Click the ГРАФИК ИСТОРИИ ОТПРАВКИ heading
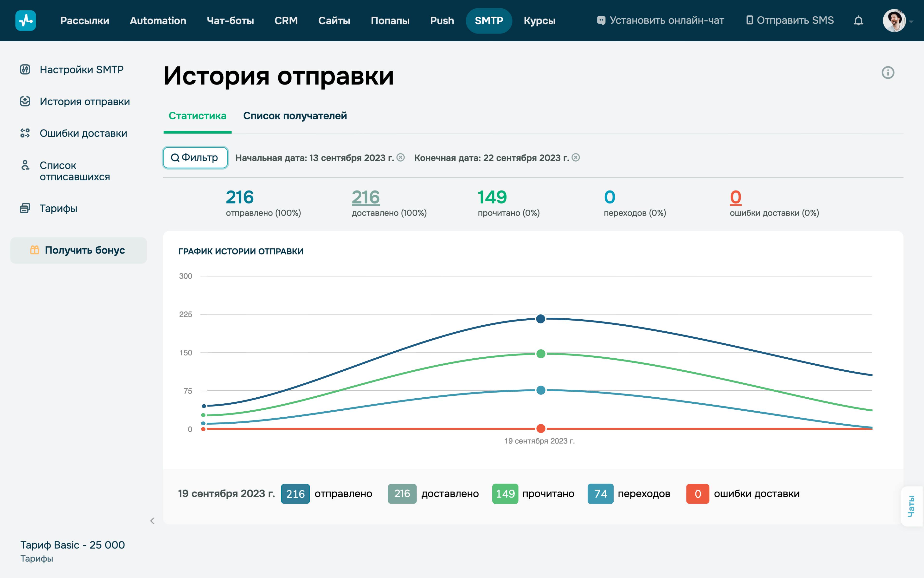The image size is (924, 578). pyautogui.click(x=241, y=251)
